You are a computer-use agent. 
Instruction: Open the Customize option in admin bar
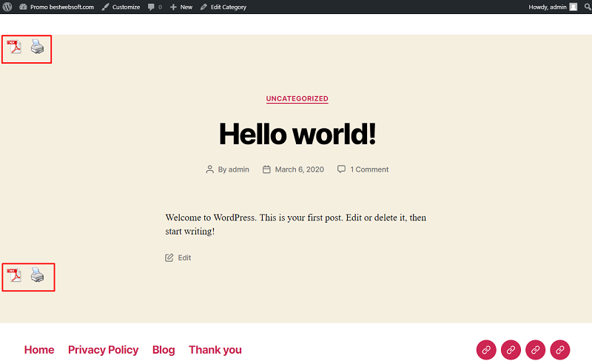point(121,7)
